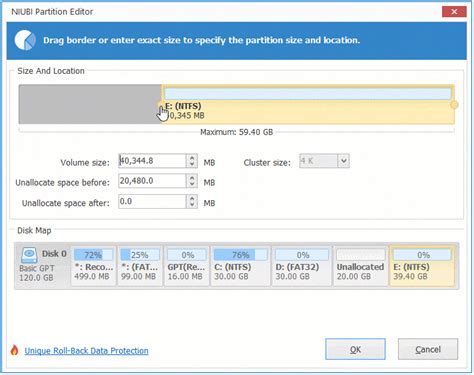
Task: Decrease Unallocate space before with down arrow
Action: point(192,184)
